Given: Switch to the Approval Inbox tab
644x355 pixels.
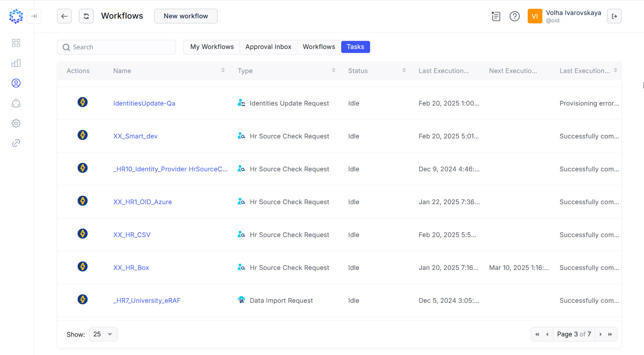Looking at the screenshot, I should point(268,47).
